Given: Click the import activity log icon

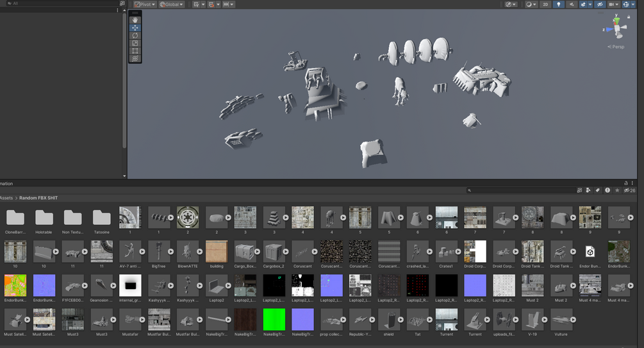Looking at the screenshot, I should [x=607, y=190].
